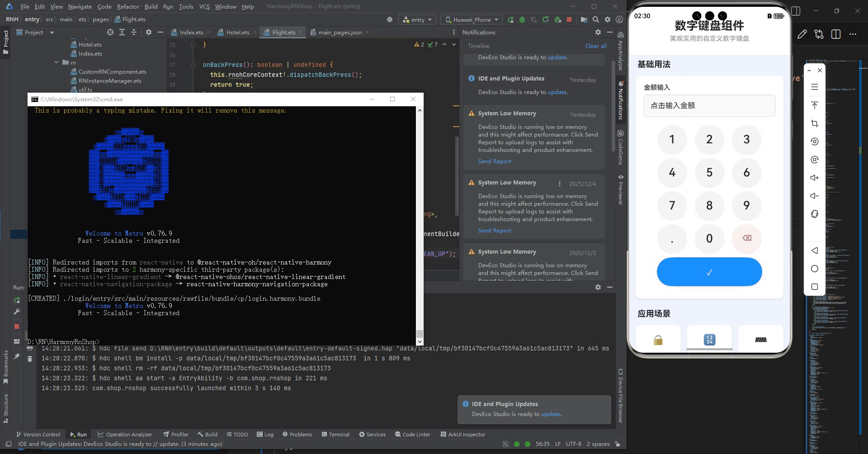Open the Terminal tool window tab
This screenshot has width=868, height=454.
pos(335,435)
